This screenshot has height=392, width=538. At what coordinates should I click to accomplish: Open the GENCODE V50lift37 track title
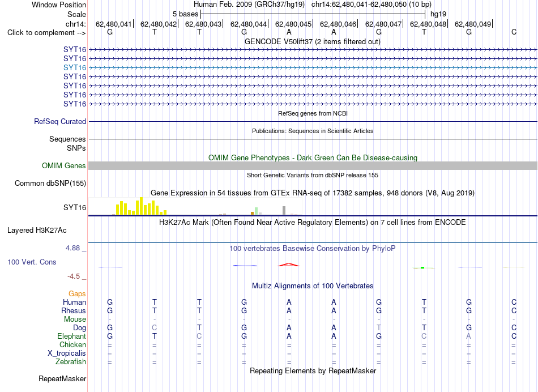[x=313, y=42]
